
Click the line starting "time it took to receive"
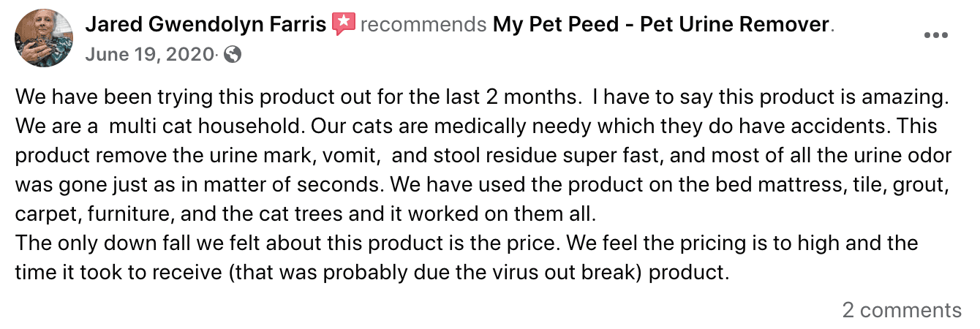tap(372, 272)
